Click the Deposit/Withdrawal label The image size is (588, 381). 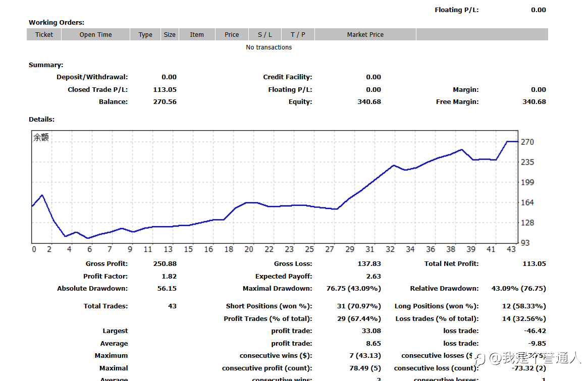92,77
